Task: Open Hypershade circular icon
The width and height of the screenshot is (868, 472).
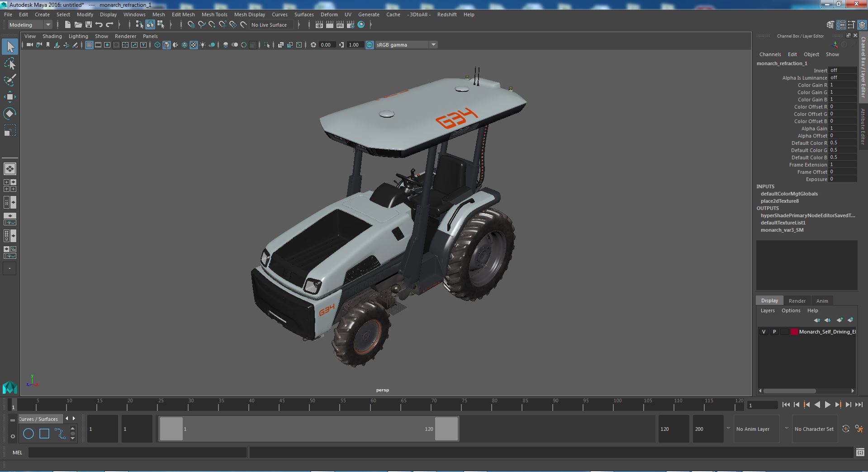Action: 361,25
